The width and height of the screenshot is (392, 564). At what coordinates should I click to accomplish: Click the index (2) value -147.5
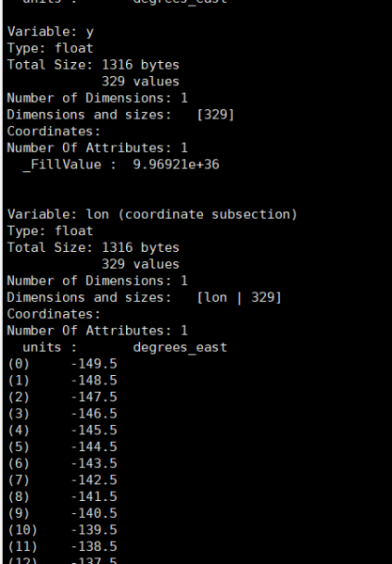[x=94, y=397]
